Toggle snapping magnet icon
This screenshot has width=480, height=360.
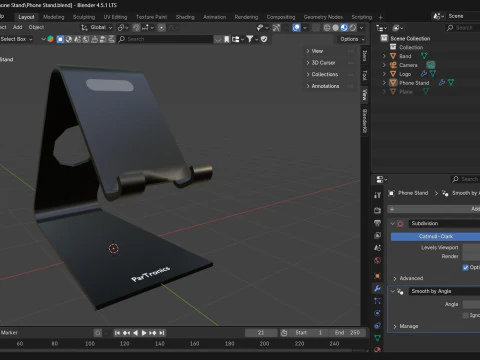pos(136,28)
